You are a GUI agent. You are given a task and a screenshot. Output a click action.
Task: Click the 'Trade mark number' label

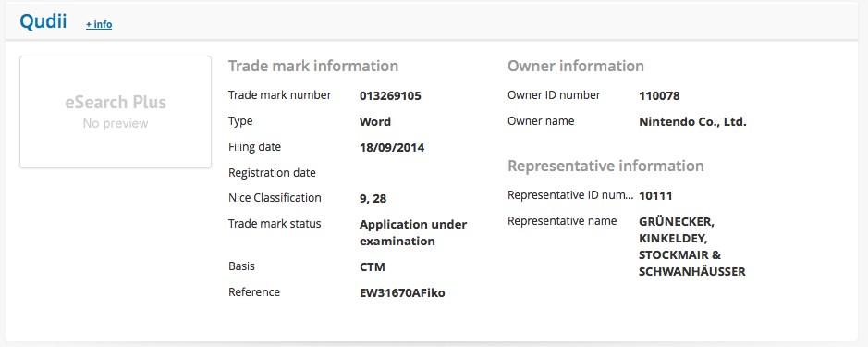pos(279,94)
